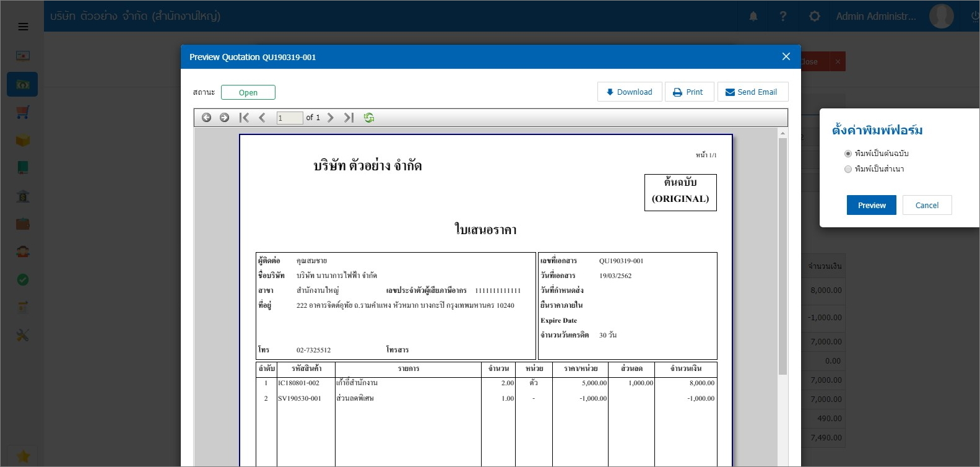
Task: Click document number QU190319-001 in report
Action: tap(621, 261)
